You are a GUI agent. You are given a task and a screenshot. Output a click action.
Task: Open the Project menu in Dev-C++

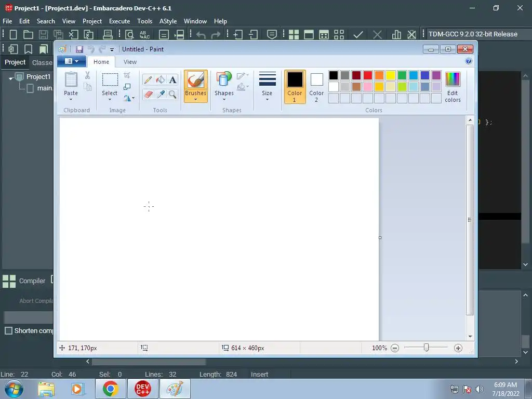click(x=92, y=21)
